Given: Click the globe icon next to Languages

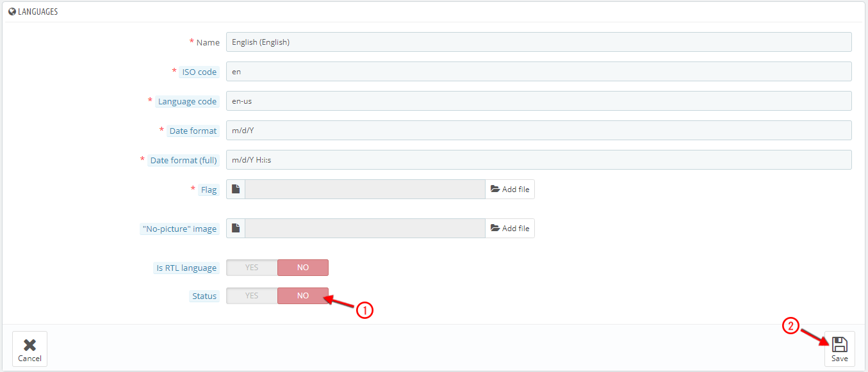Looking at the screenshot, I should pos(12,12).
